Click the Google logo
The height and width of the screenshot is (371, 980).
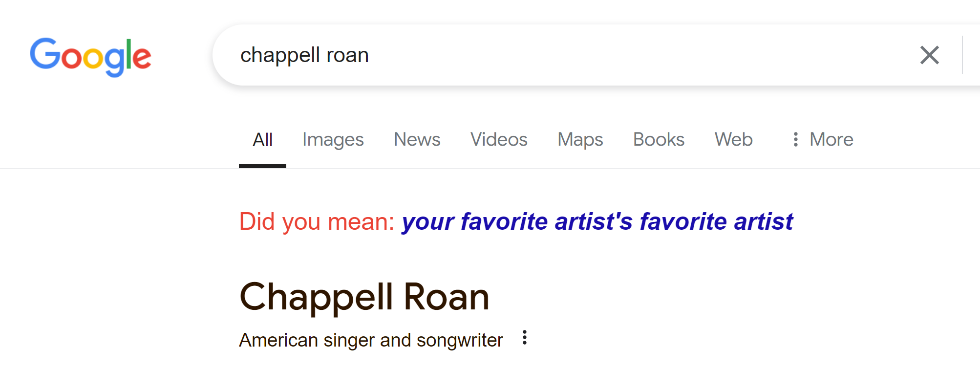click(90, 56)
